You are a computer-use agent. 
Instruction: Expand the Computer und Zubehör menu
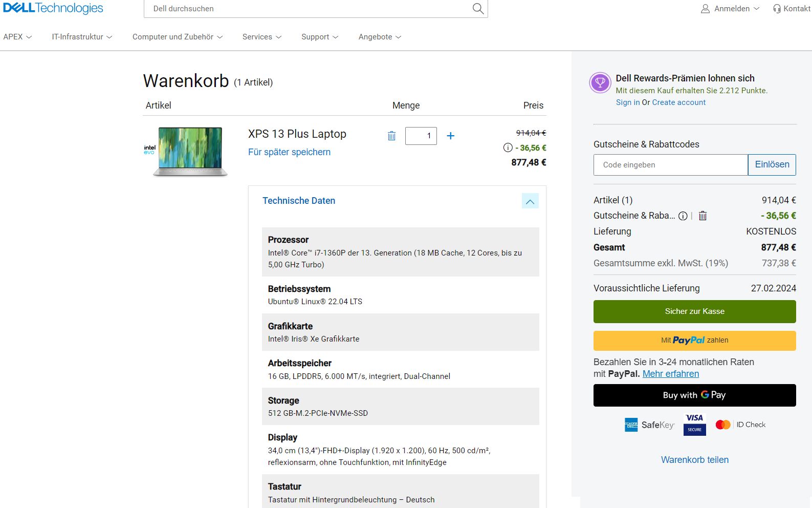coord(177,37)
